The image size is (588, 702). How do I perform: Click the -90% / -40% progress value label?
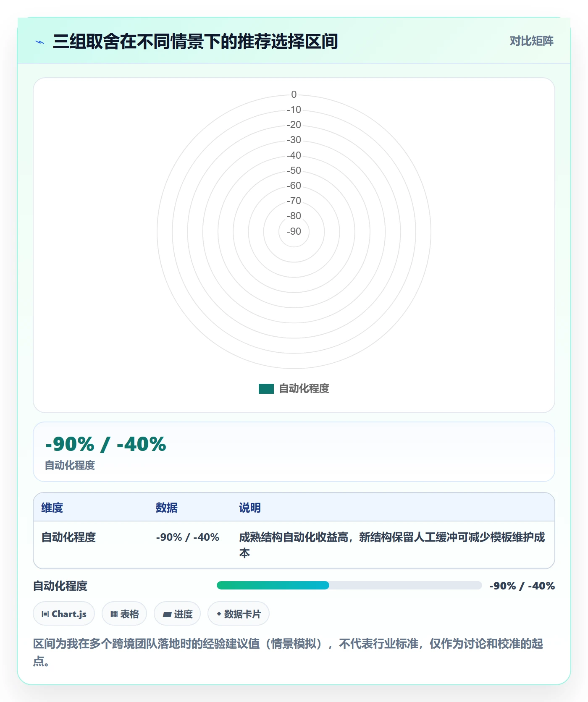click(522, 586)
